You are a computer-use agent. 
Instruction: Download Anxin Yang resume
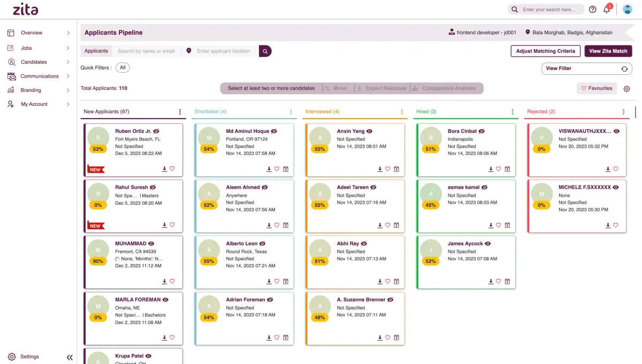click(380, 169)
